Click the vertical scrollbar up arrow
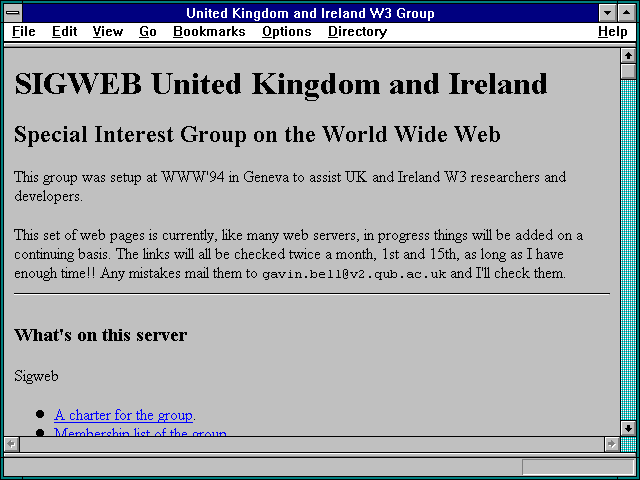Screen dimensions: 640x480 click(628, 56)
